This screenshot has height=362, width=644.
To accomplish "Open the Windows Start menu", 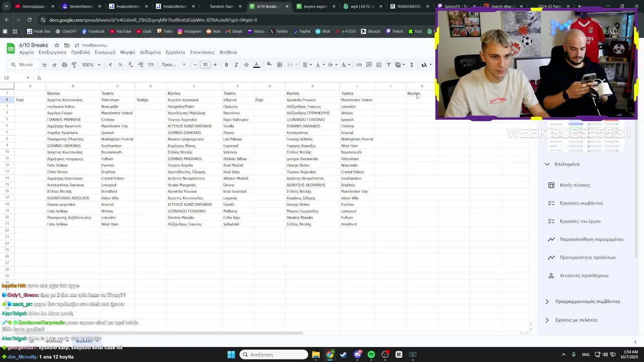I will pos(231,354).
